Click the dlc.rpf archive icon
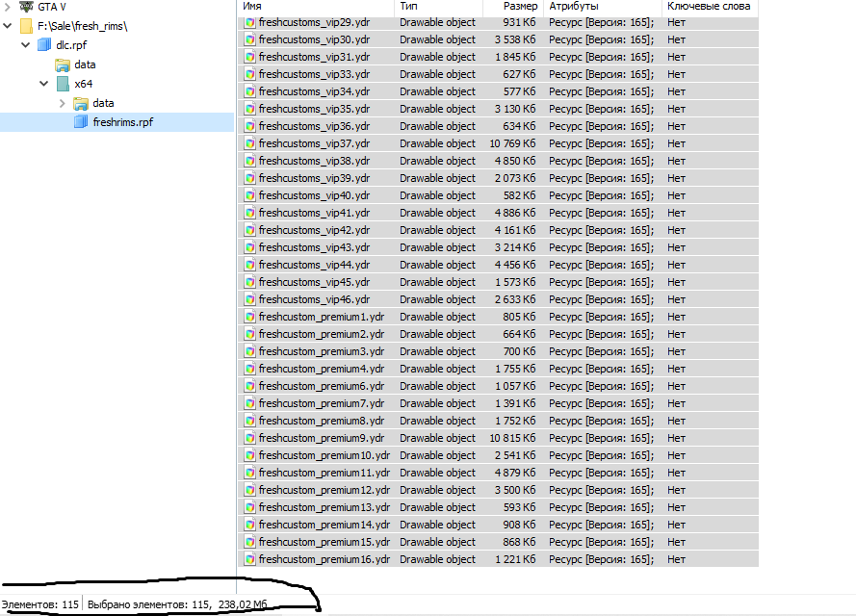This screenshot has width=856, height=616. (x=44, y=44)
